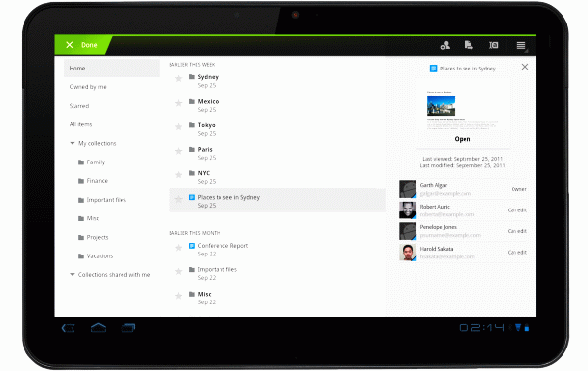Click the Sydney document preview thumbnail
Image resolution: width=588 pixels, height=371 pixels.
[462, 111]
